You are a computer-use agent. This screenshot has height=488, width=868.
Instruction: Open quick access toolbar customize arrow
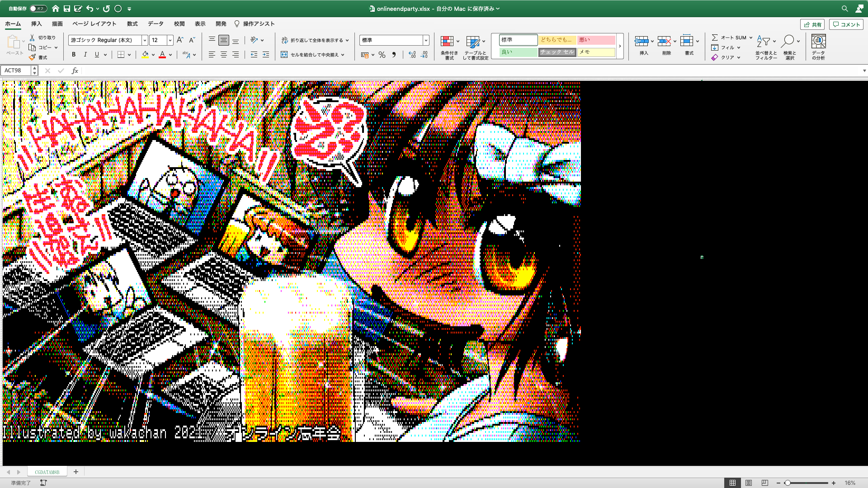[129, 9]
